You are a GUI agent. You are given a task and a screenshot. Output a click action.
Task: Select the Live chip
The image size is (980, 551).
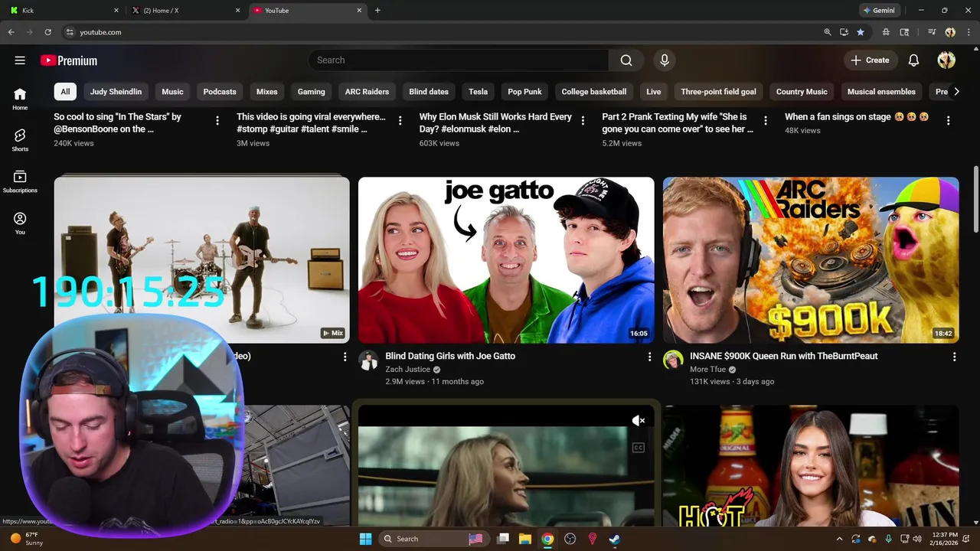653,92
